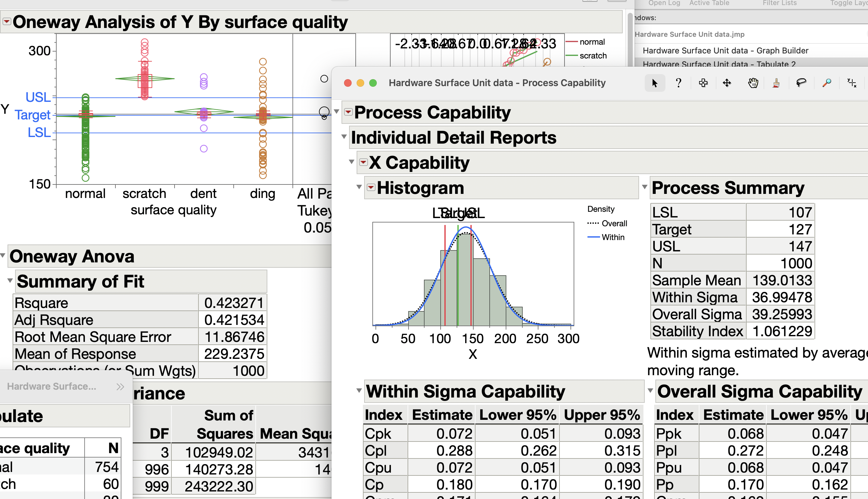Select the arrow cursor tool

click(654, 83)
